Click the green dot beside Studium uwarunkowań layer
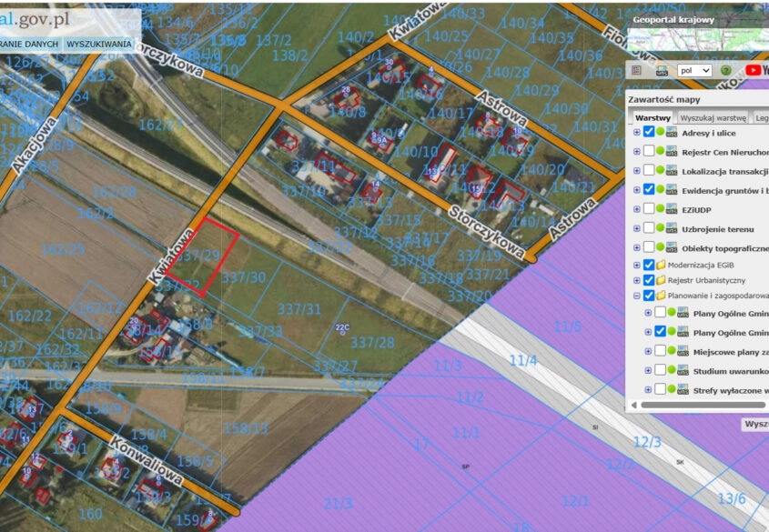Viewport: 769px width, 532px height. (x=672, y=370)
